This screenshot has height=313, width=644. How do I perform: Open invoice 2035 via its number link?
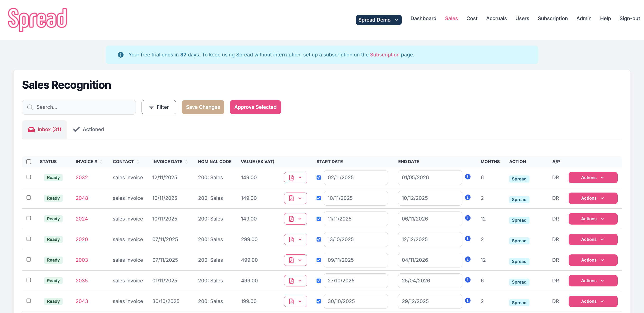pyautogui.click(x=82, y=281)
